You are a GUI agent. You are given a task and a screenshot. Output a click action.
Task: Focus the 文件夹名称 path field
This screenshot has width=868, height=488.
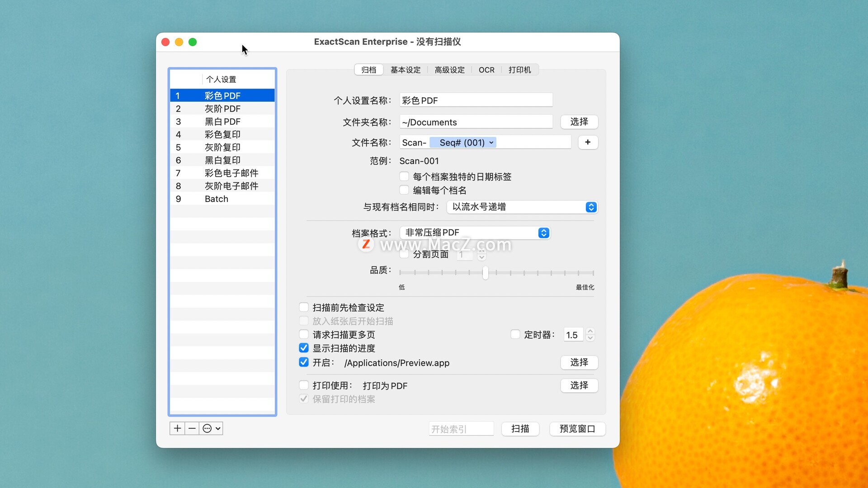coord(476,122)
